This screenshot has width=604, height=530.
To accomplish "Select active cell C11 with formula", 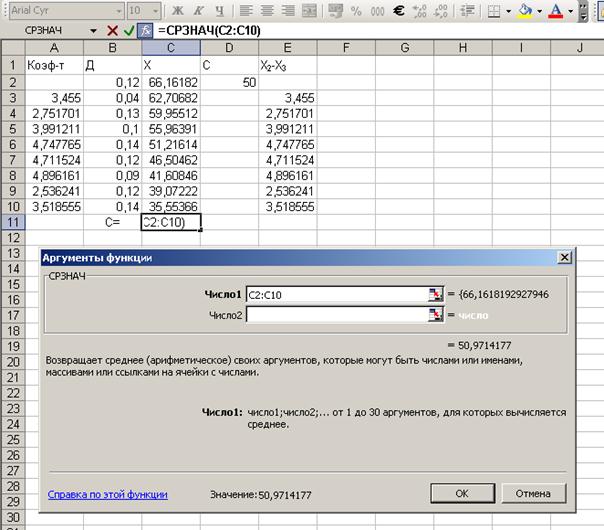I will coord(171,222).
